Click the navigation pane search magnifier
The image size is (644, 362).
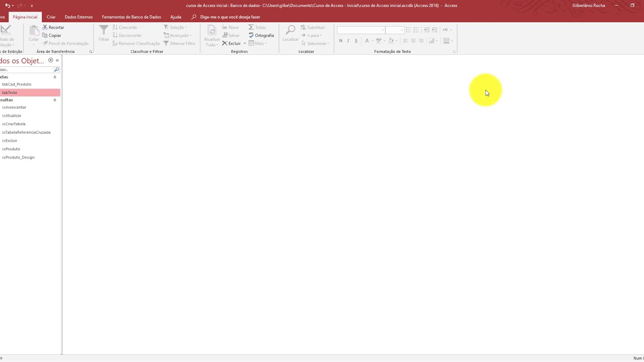56,69
